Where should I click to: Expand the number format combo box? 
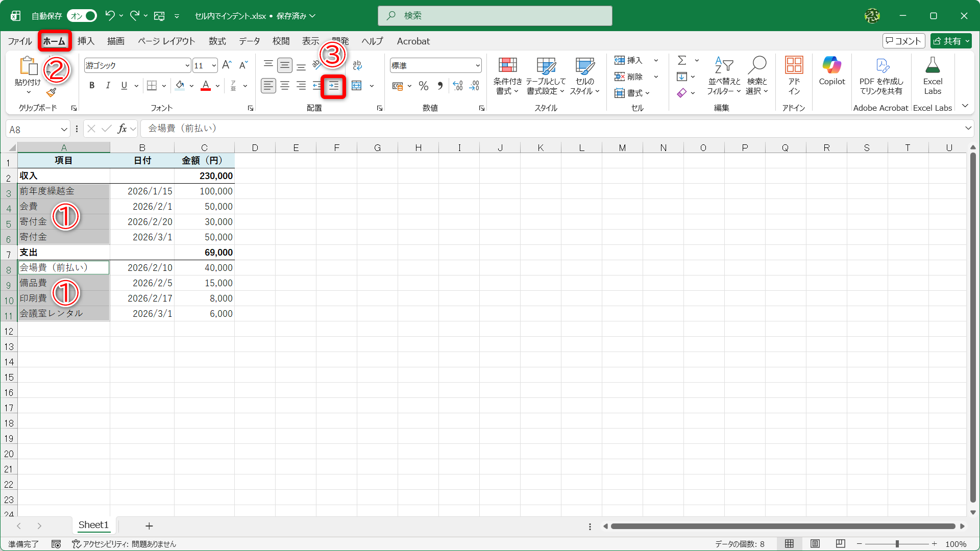[x=477, y=65]
